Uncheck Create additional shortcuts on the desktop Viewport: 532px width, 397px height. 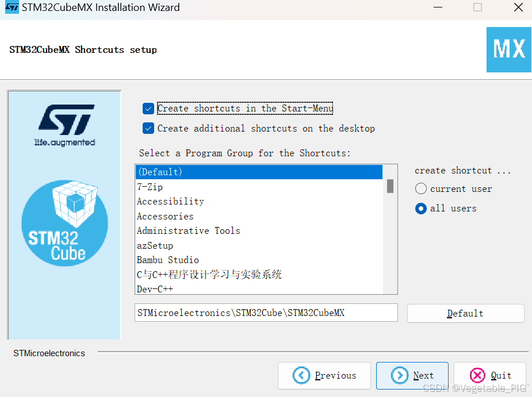point(148,129)
